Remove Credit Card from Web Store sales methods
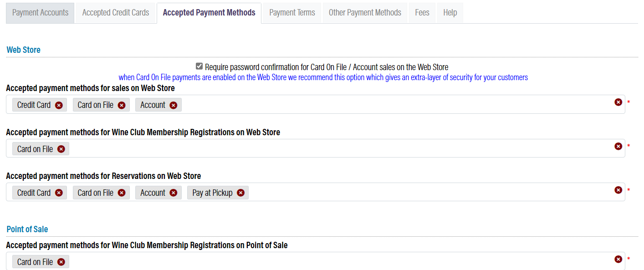 [58, 105]
